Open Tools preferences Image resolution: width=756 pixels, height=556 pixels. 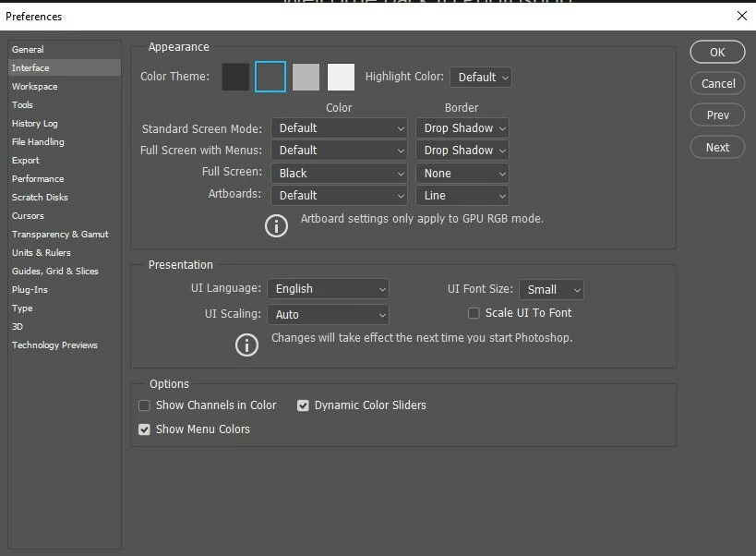64,104
